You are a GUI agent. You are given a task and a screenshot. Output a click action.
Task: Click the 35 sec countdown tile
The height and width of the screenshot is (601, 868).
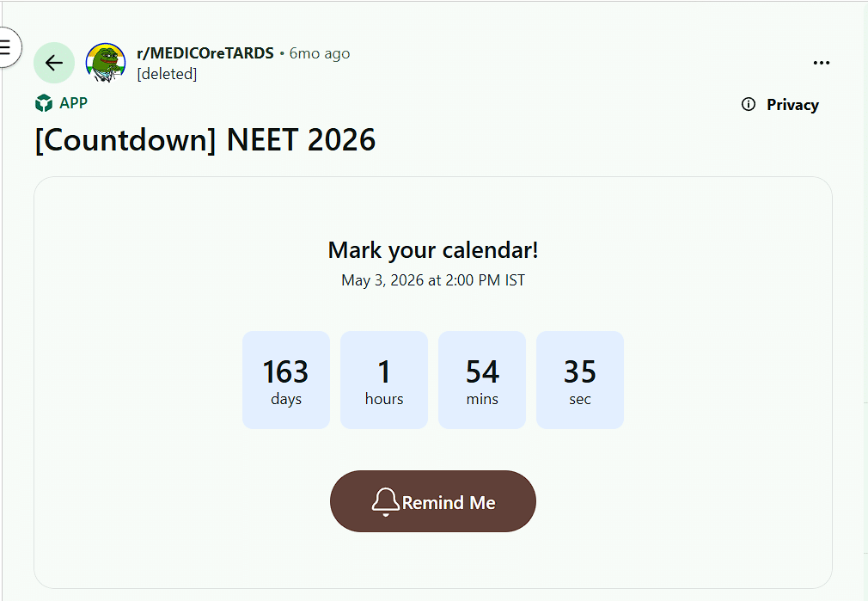(x=579, y=379)
